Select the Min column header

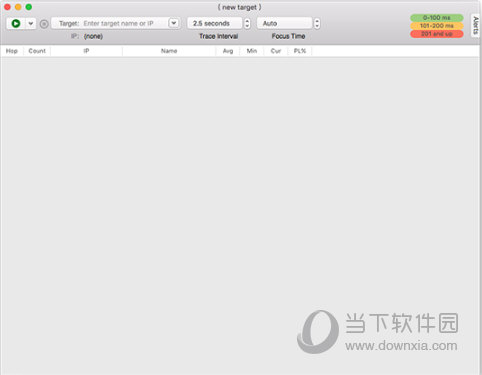pos(252,51)
